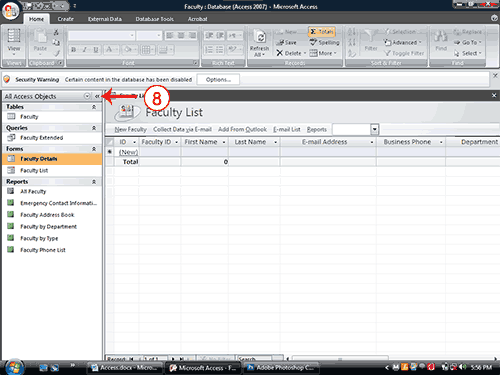Switch to Access.docx Word taskbar button
Image resolution: width=500 pixels, height=375 pixels.
125,368
